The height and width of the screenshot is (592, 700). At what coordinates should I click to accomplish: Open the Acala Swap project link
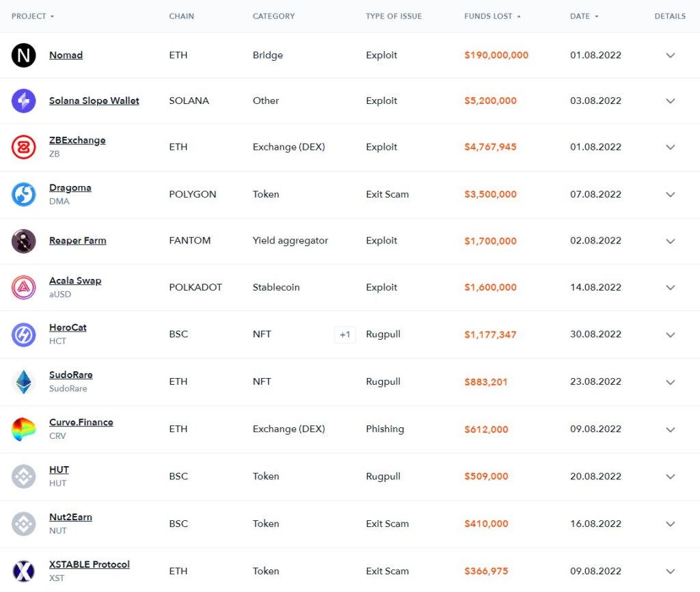(x=75, y=280)
